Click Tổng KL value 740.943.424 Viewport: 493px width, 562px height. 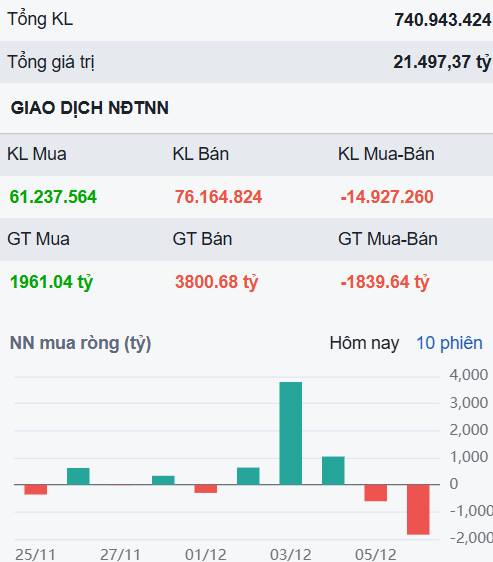tap(443, 20)
